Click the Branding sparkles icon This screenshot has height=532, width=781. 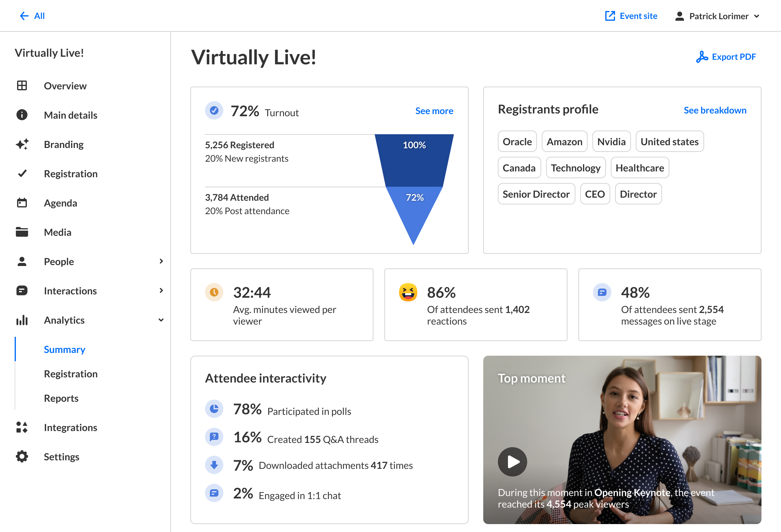coord(22,144)
